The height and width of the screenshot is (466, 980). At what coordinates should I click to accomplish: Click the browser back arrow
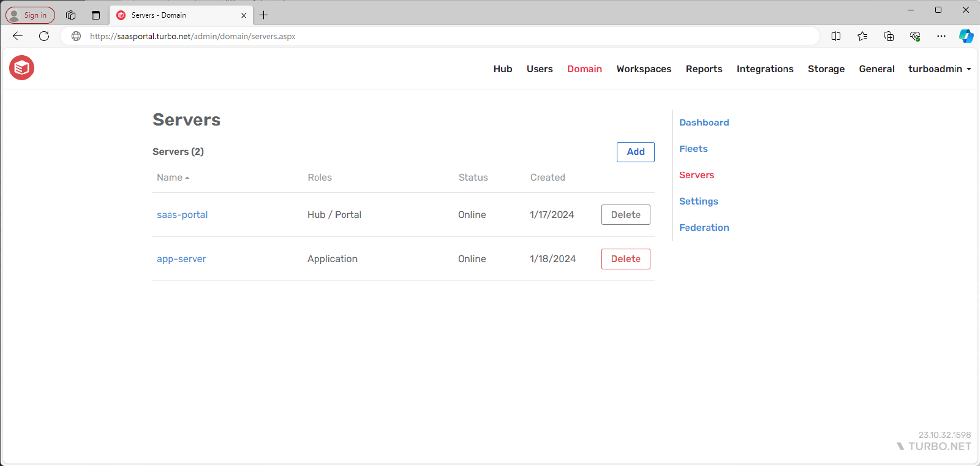(18, 36)
